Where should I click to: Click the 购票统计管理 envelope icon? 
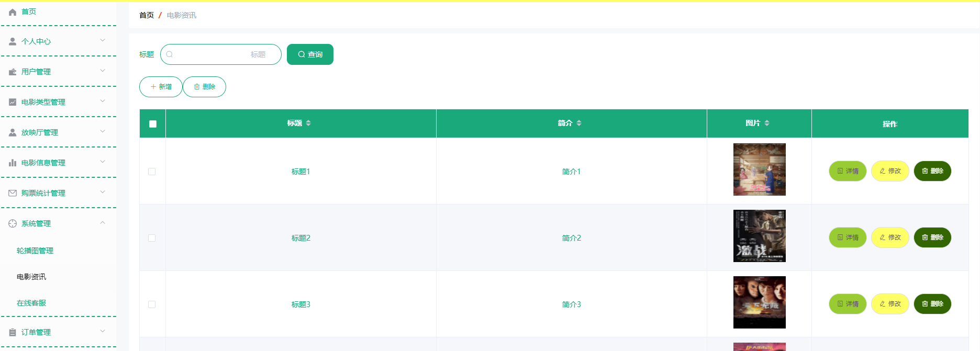click(x=12, y=193)
